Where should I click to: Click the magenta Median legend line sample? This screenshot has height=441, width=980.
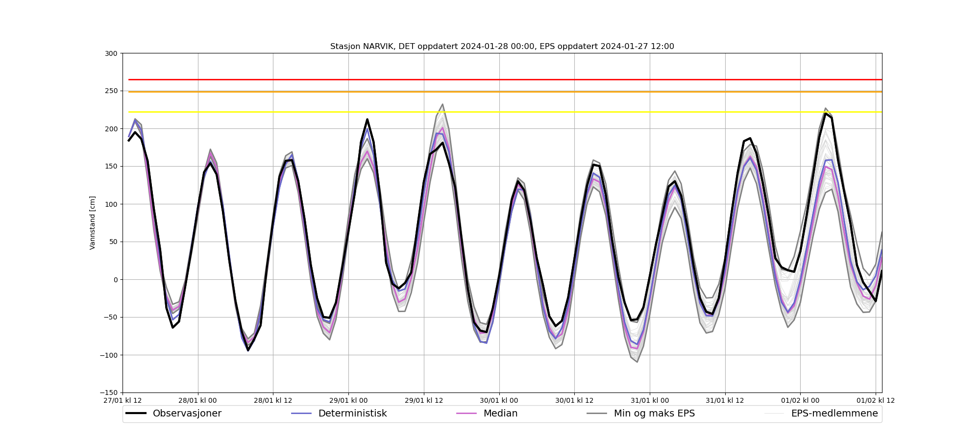coord(466,414)
